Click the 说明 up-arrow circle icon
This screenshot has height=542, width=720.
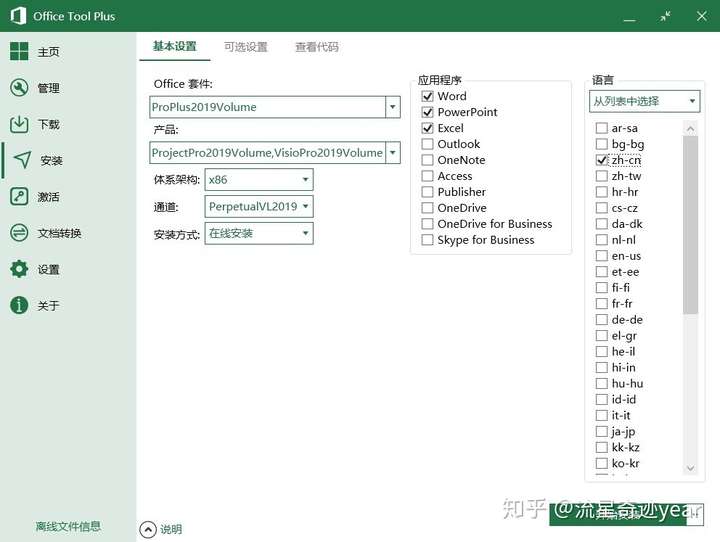point(148,529)
